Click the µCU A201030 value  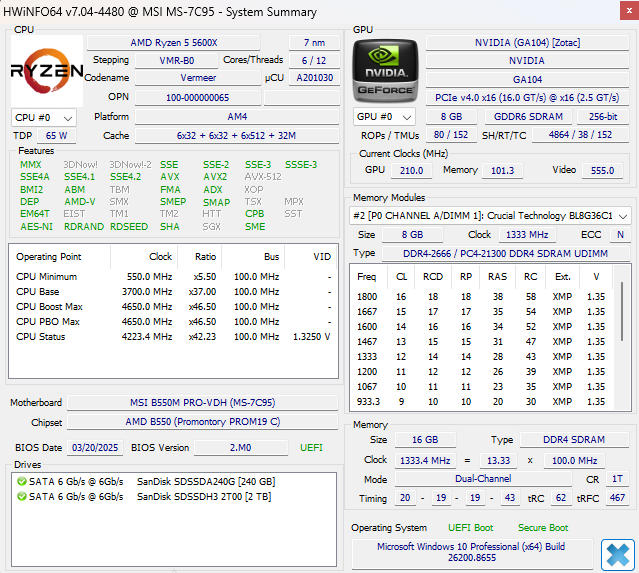point(314,78)
